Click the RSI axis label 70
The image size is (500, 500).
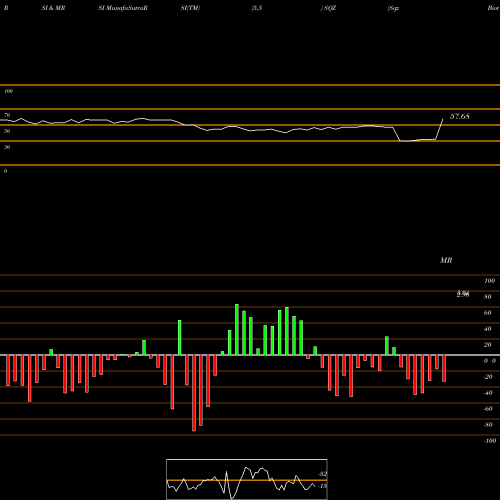point(7,115)
